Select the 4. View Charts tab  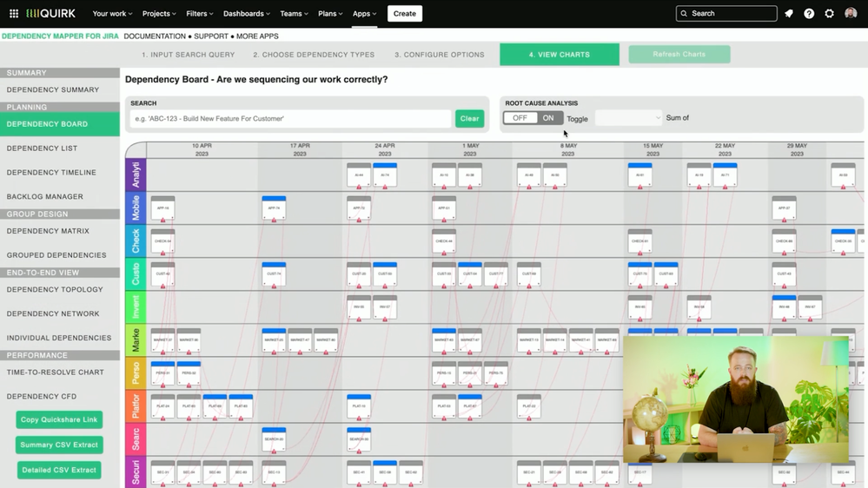(x=559, y=55)
